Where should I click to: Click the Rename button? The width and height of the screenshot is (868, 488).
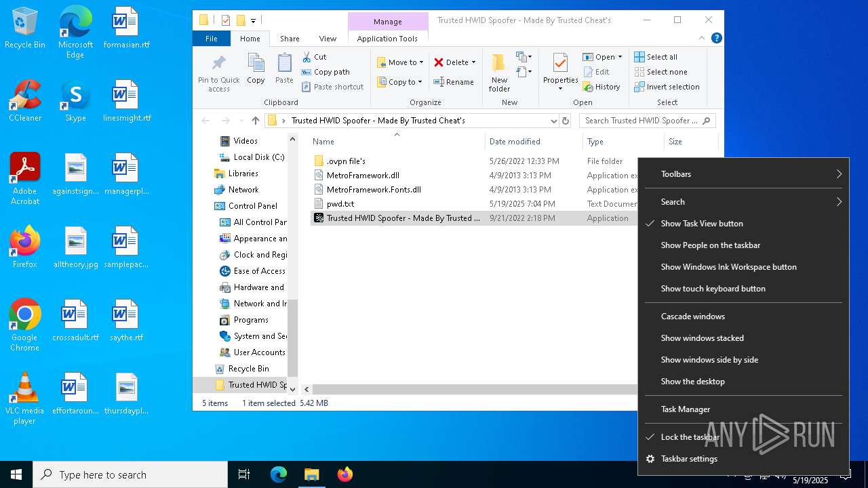(454, 82)
